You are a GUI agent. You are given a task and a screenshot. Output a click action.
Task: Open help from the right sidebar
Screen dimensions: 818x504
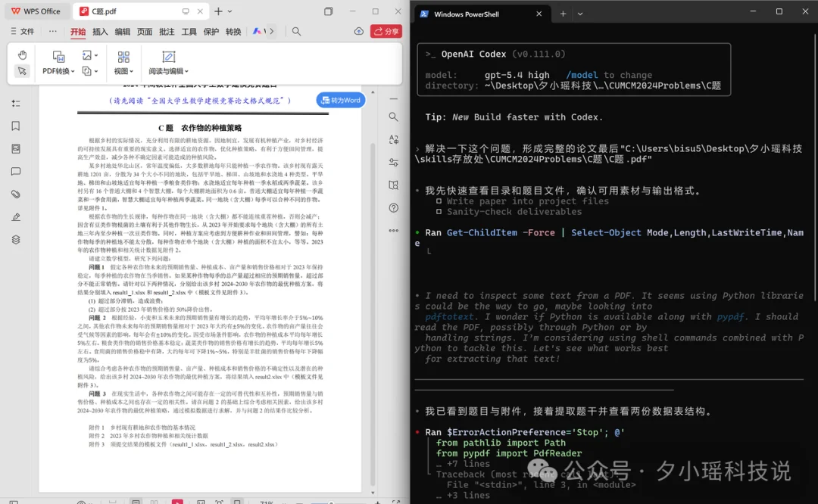393,208
